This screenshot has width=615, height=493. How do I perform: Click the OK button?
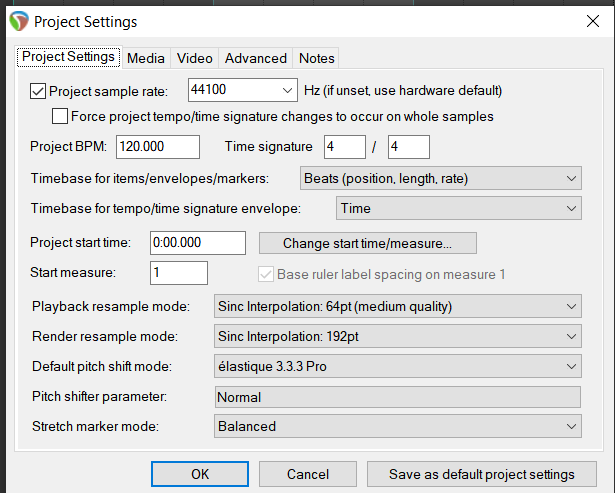point(200,474)
